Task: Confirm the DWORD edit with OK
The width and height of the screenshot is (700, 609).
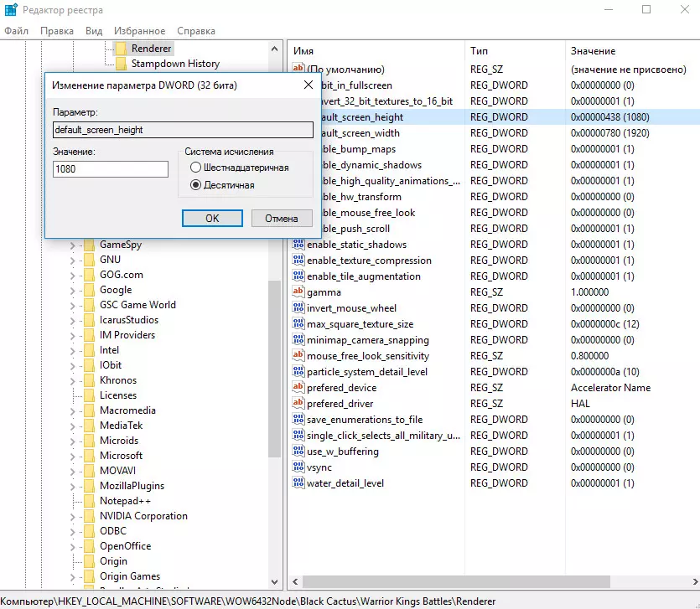Action: [212, 218]
